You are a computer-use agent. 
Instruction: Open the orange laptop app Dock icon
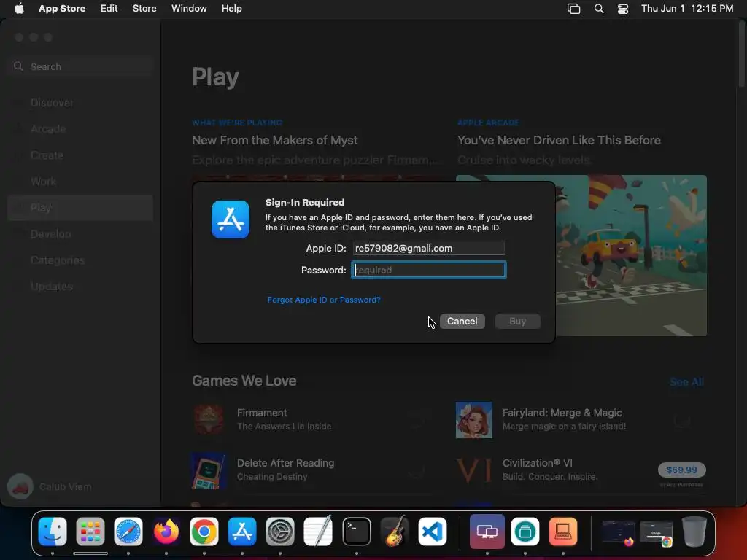coord(563,532)
